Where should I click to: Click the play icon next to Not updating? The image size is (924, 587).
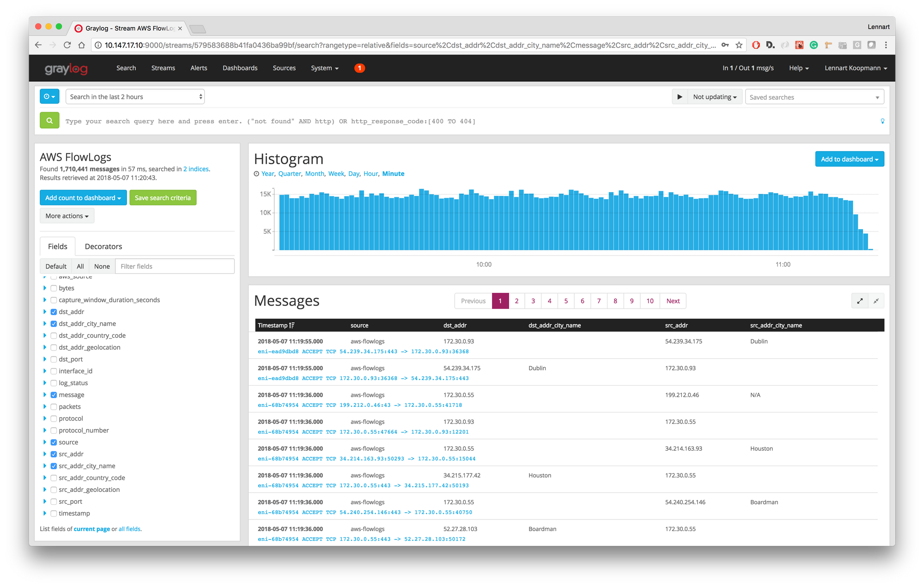tap(680, 97)
